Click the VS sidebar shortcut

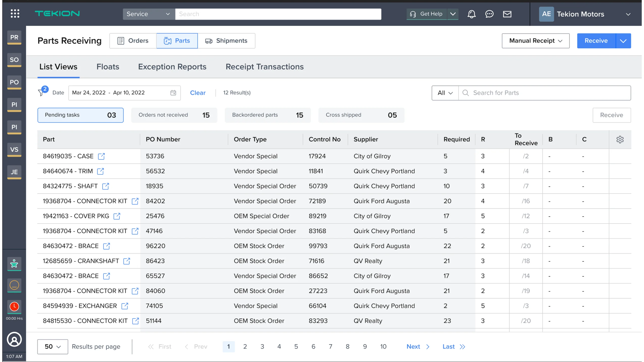click(x=14, y=150)
